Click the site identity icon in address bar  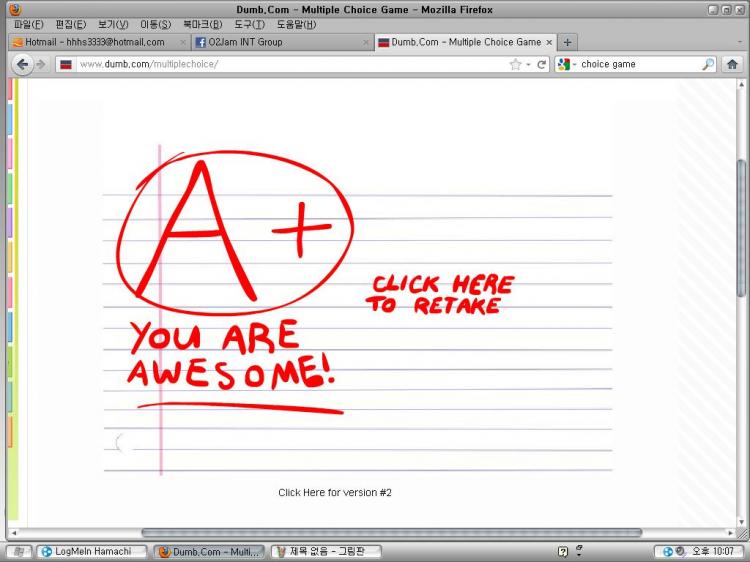pyautogui.click(x=66, y=64)
